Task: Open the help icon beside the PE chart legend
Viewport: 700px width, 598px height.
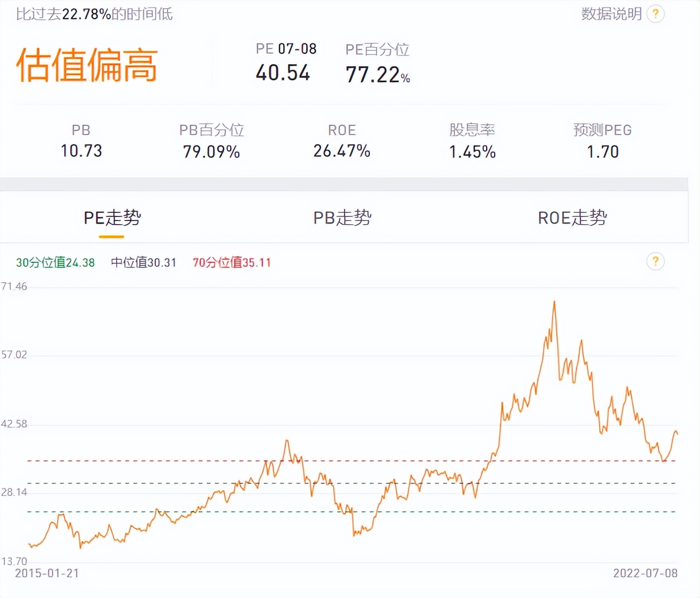Action: (655, 261)
